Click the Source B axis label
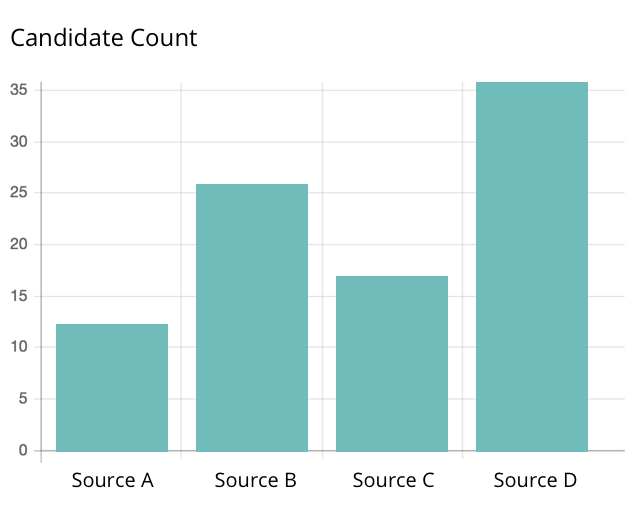Screen dimensions: 634x510 [255, 480]
